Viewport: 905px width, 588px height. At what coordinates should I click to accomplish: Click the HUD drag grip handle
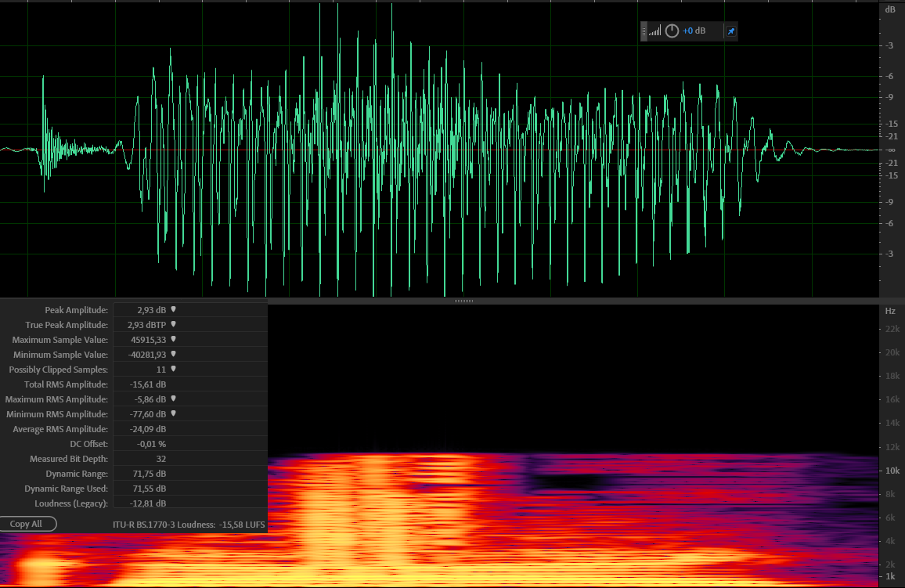point(644,31)
